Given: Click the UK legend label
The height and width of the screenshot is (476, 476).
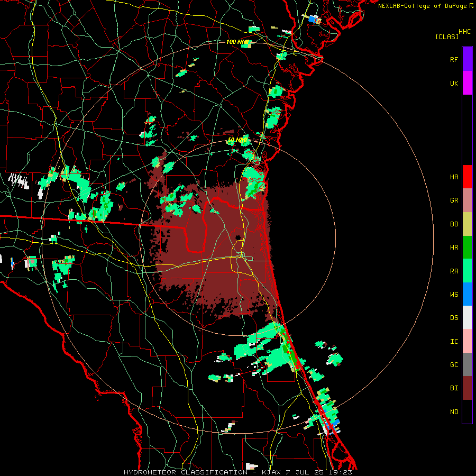Looking at the screenshot, I should point(454,83).
